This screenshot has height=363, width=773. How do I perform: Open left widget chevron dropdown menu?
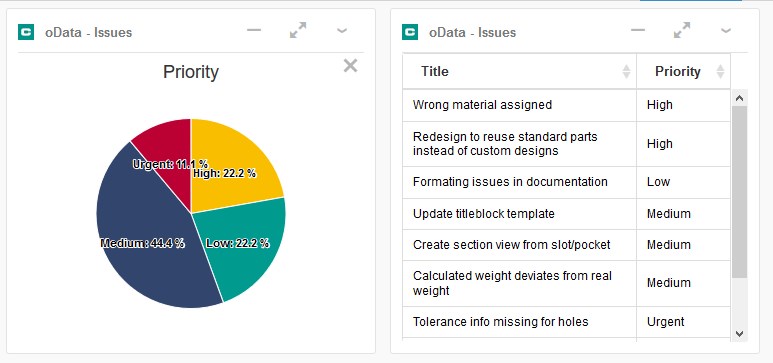coord(342,31)
